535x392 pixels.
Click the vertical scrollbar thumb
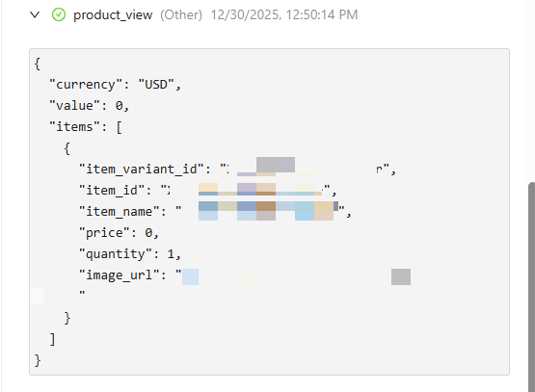coord(531,287)
